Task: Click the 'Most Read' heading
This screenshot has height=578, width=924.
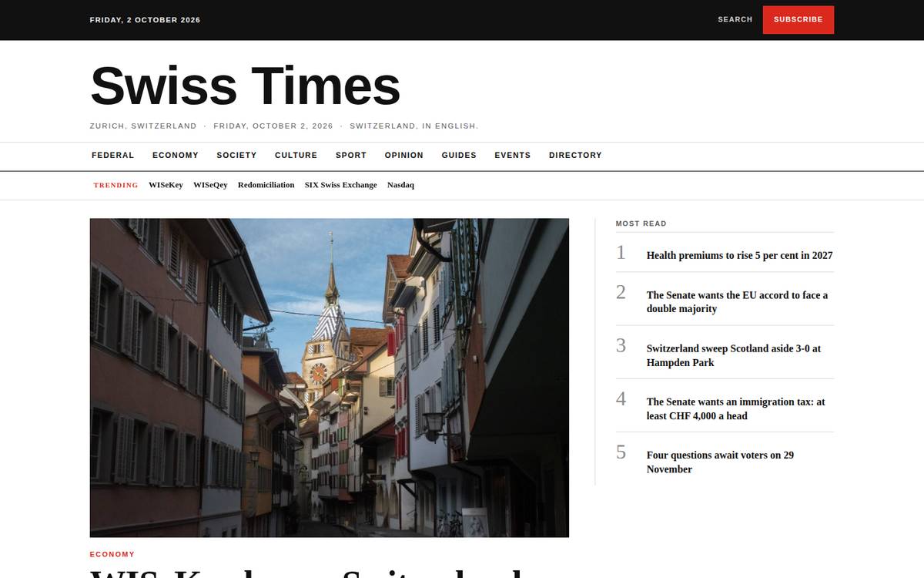Action: [x=641, y=223]
